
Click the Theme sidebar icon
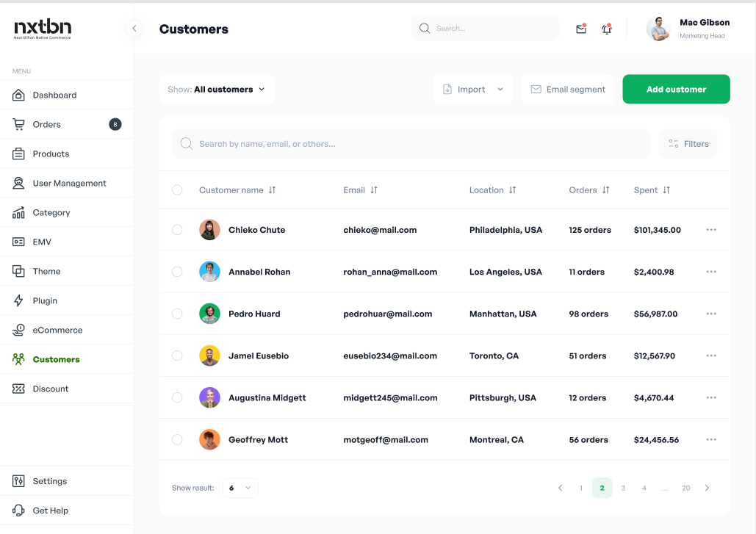[x=18, y=271]
